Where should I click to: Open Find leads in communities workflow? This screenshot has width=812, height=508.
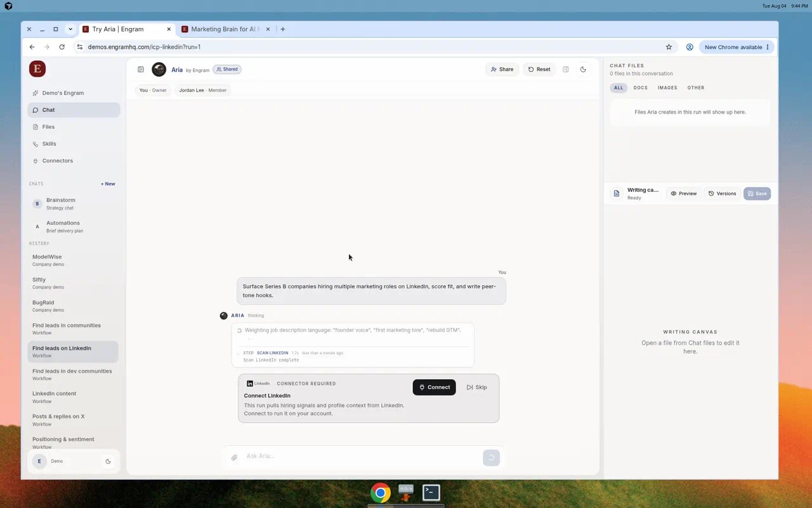coord(74,329)
